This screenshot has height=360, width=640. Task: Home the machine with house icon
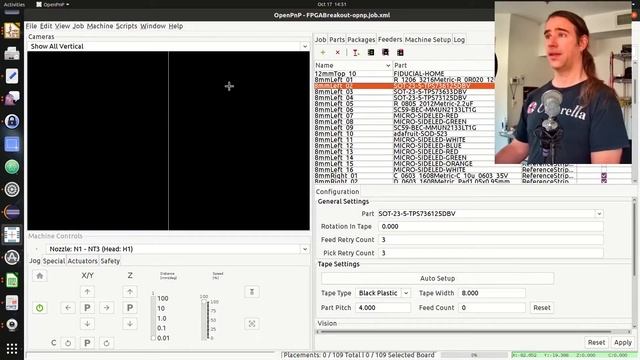(x=40, y=276)
